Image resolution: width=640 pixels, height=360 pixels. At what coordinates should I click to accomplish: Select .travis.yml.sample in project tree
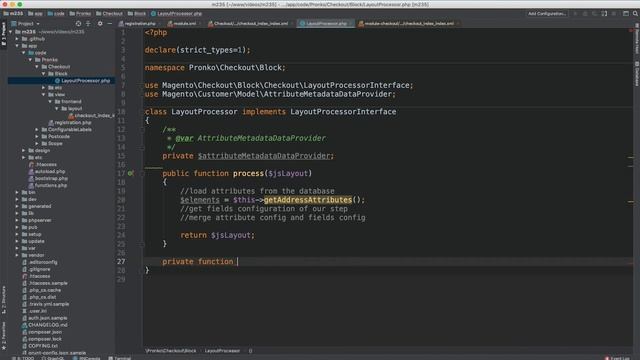[49, 304]
